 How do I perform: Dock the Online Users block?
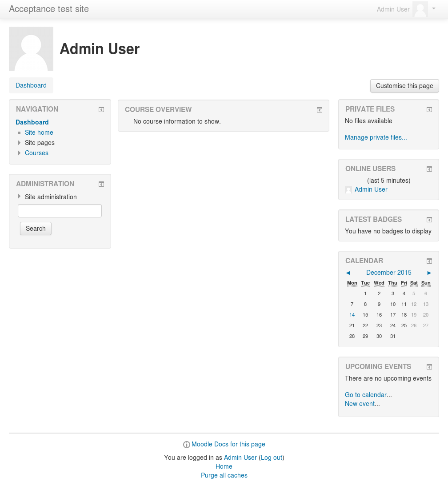pyautogui.click(x=429, y=169)
